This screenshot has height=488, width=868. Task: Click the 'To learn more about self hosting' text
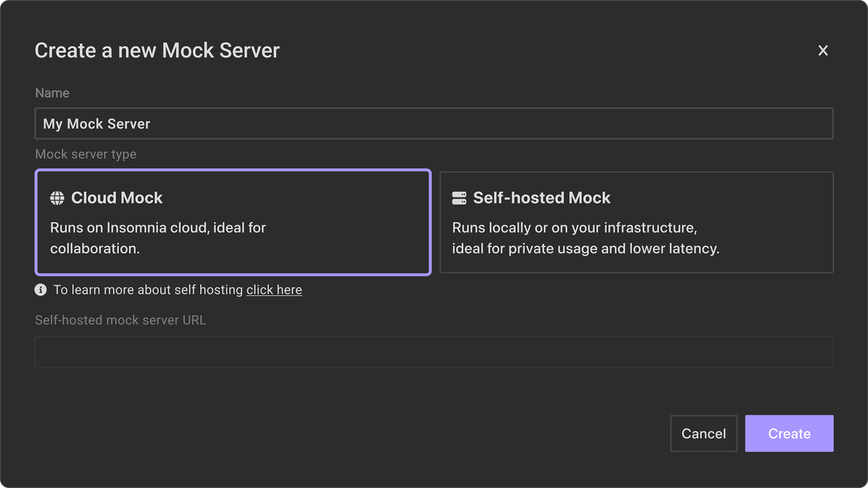[148, 290]
